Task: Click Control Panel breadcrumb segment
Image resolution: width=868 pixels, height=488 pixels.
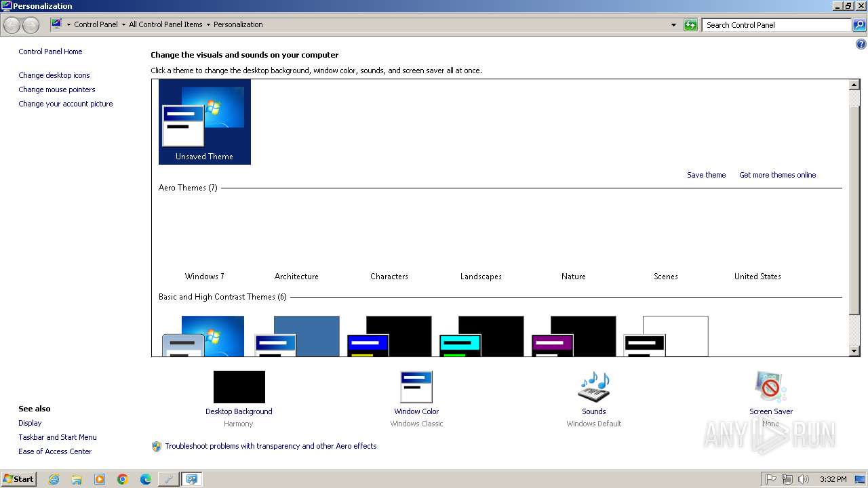Action: click(x=96, y=24)
